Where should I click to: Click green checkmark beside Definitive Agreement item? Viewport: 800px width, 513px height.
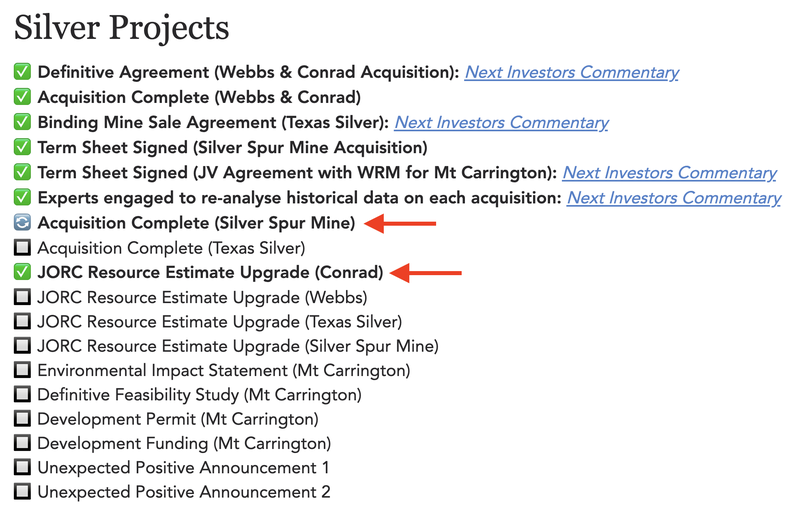click(22, 71)
